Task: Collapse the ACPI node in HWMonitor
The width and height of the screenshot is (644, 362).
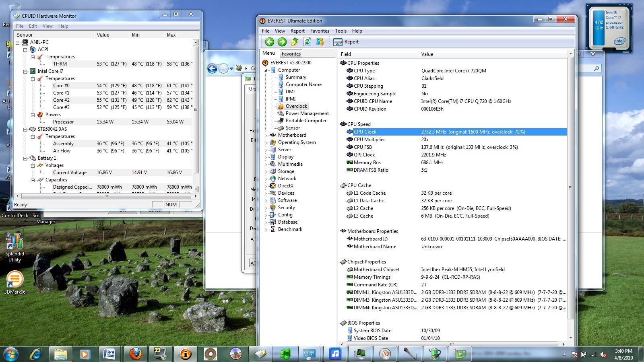Action: [x=25, y=49]
